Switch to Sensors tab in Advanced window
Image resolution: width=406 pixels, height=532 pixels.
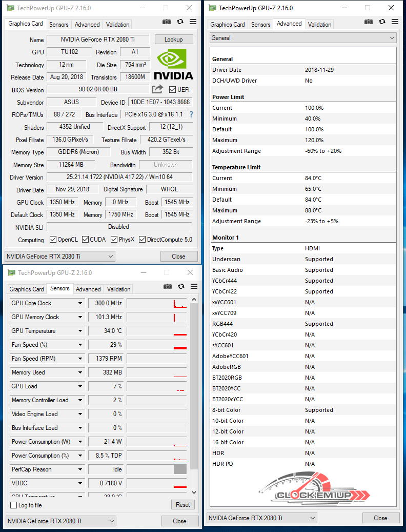pos(260,25)
